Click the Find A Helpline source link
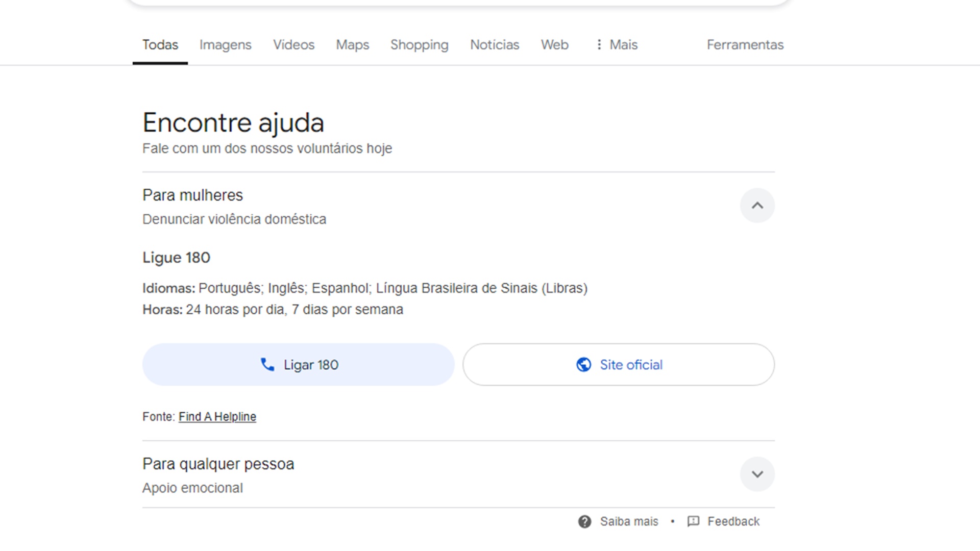The image size is (980, 551). [217, 416]
